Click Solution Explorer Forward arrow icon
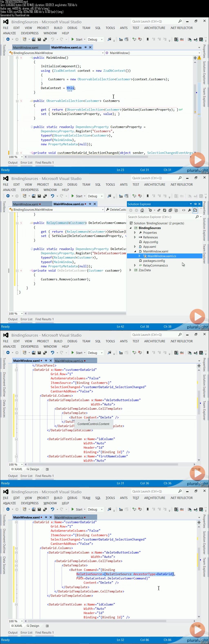209x644 pixels. pos(136,210)
